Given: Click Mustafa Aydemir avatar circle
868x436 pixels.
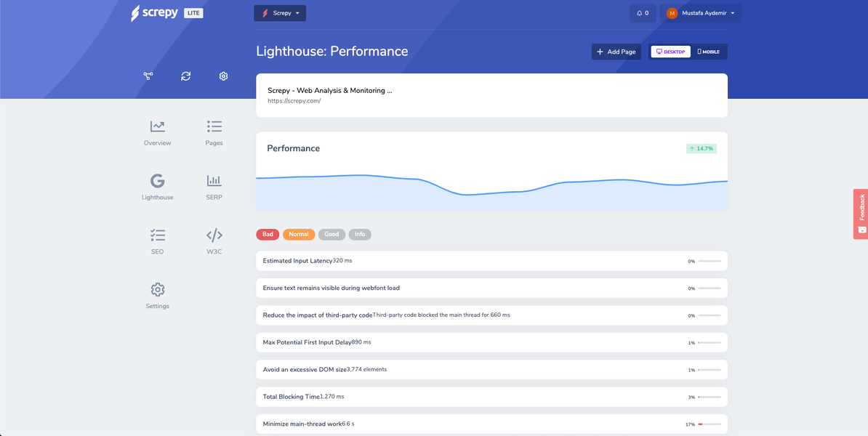Looking at the screenshot, I should click(672, 13).
